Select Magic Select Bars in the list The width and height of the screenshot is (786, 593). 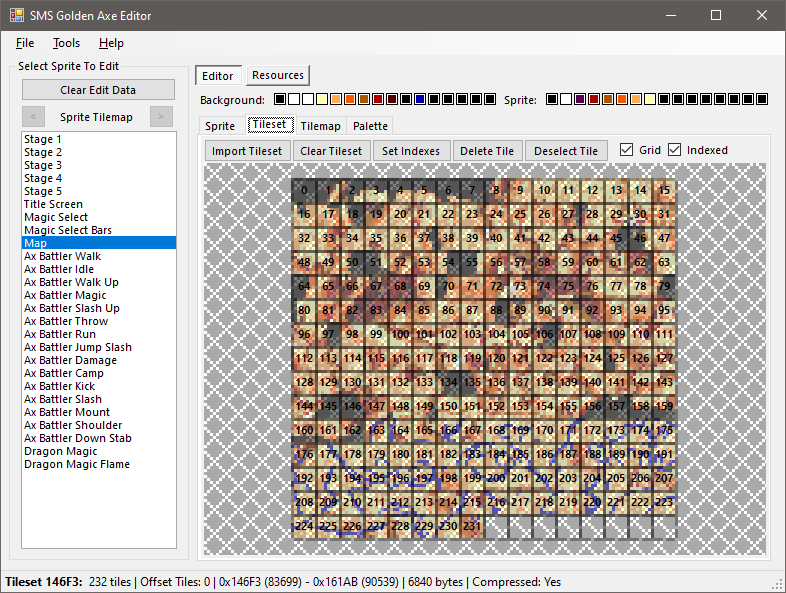(x=99, y=230)
